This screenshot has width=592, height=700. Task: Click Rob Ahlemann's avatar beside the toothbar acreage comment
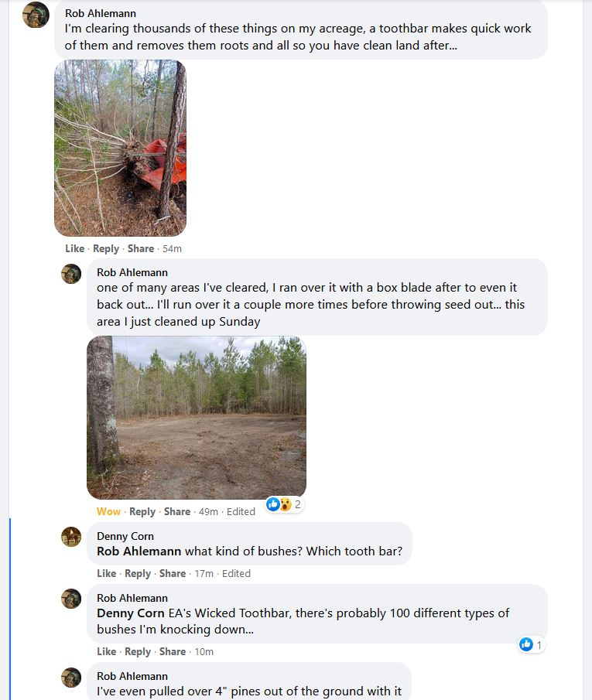[x=36, y=15]
